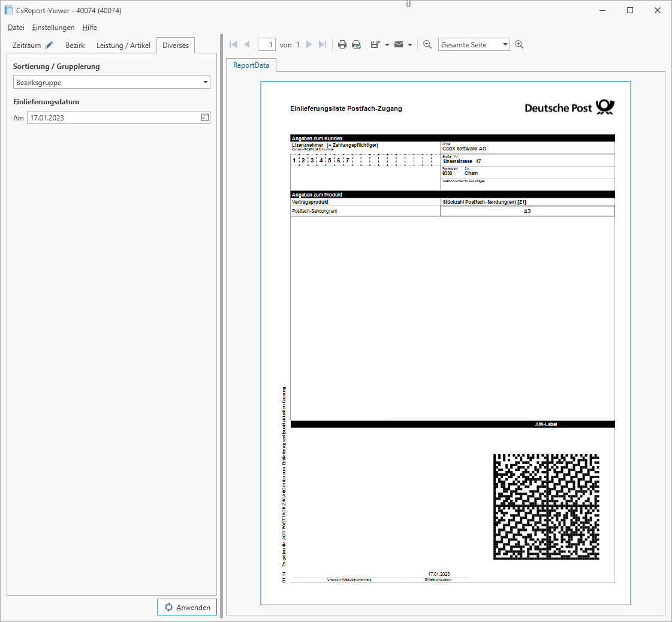Go to previous report page
The image size is (672, 622).
point(247,44)
